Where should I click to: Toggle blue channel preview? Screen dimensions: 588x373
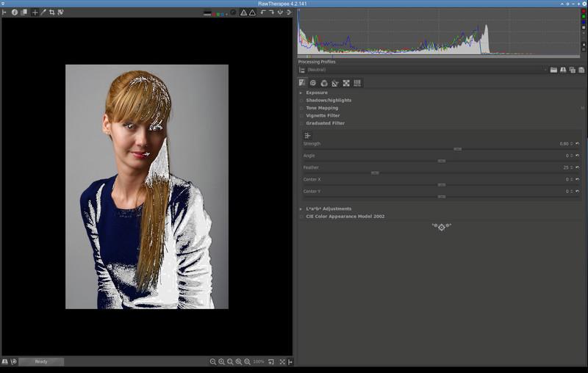coord(223,14)
